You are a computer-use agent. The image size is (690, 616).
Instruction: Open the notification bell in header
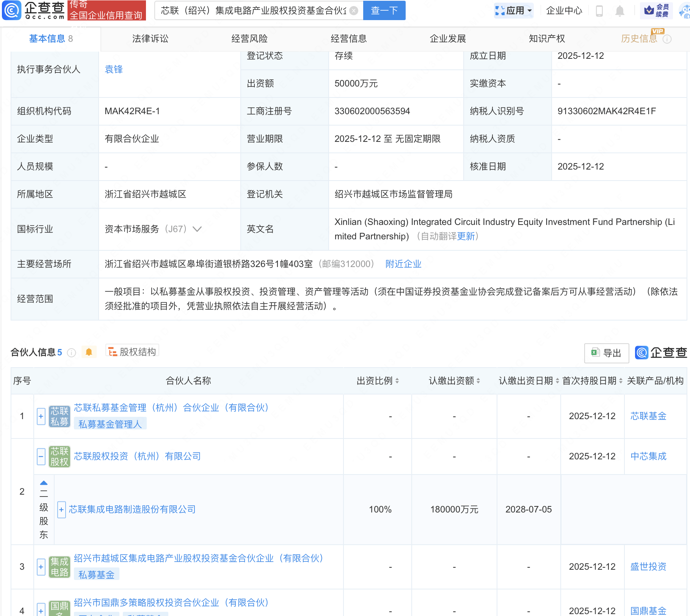[620, 11]
